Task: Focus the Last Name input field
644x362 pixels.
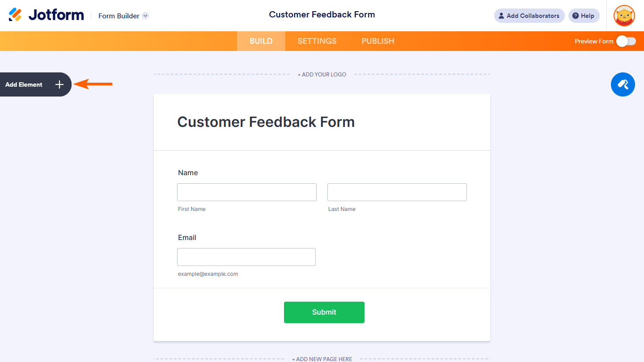Action: pos(397,192)
